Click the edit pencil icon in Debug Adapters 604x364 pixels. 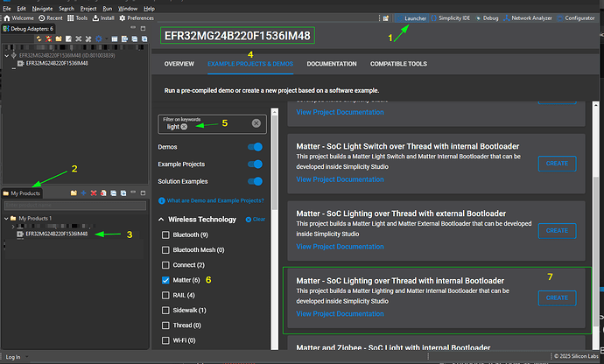click(x=68, y=38)
